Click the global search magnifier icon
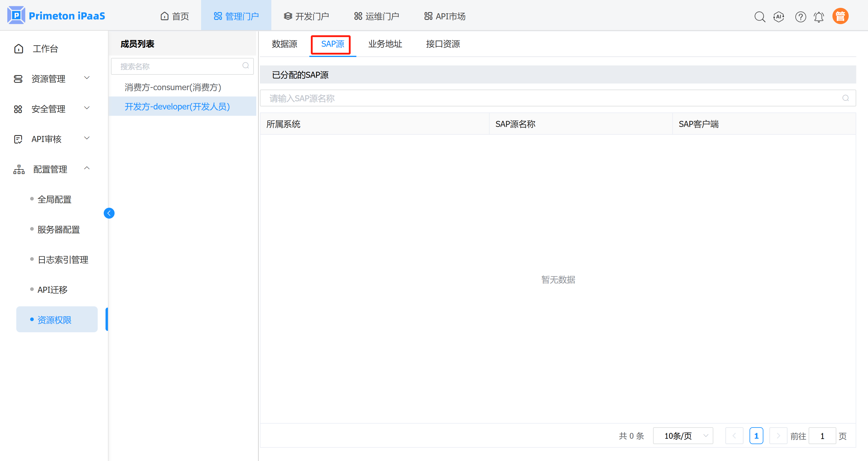The height and width of the screenshot is (461, 868). [759, 17]
